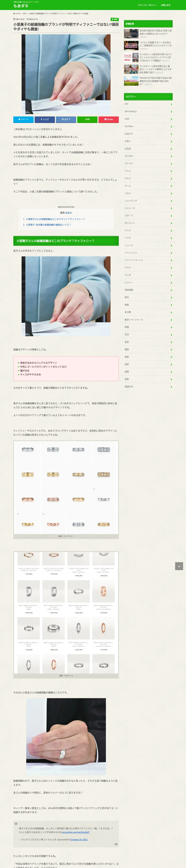The width and height of the screenshot is (186, 868).
Task: Click the chevron next to ちいかわ category
Action: pyautogui.click(x=172, y=156)
